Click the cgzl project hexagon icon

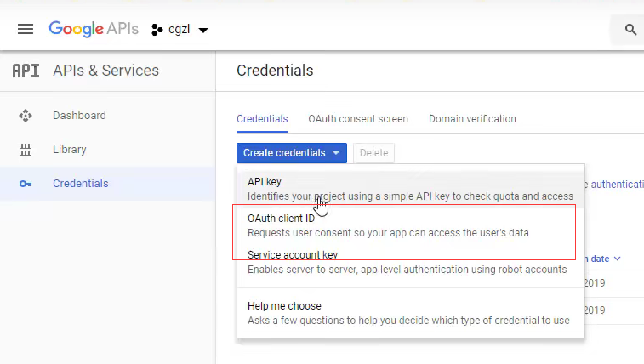pos(157,30)
